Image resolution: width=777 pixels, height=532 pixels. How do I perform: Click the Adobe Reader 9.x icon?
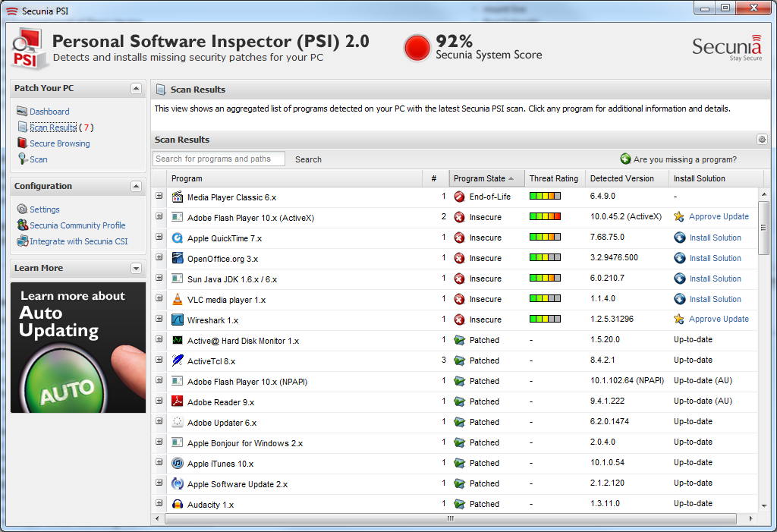(x=178, y=401)
